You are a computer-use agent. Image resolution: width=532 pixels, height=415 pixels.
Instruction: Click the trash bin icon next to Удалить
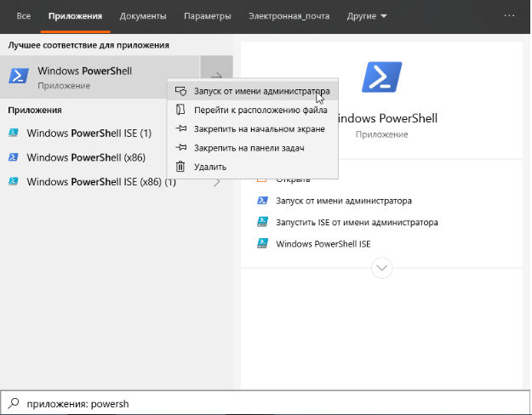pyautogui.click(x=180, y=167)
